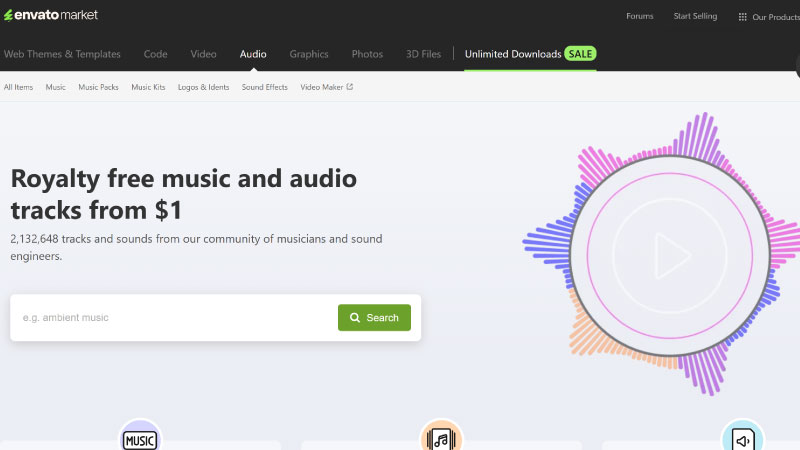Open the Video marketplace menu
The image size is (800, 450).
[204, 54]
